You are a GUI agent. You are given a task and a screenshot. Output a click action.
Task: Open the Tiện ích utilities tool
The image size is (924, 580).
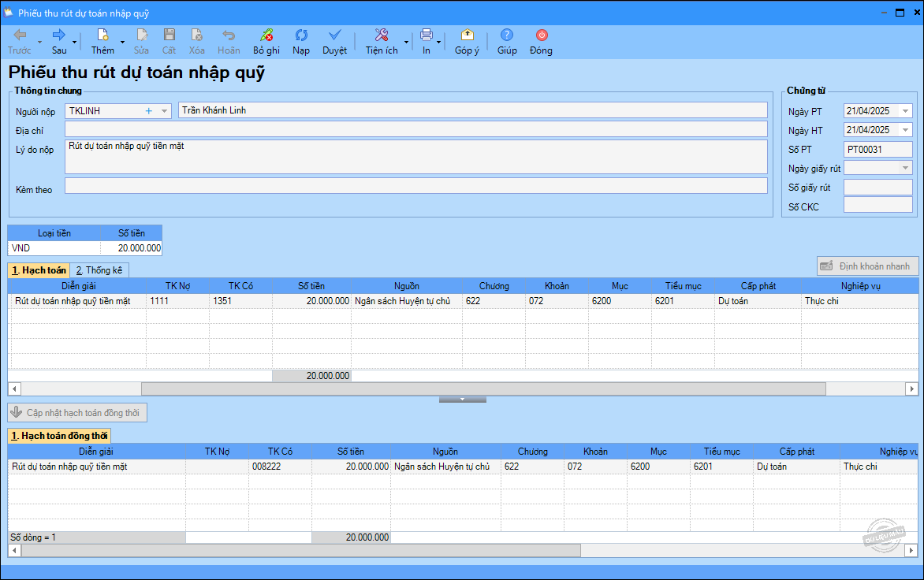coord(381,35)
